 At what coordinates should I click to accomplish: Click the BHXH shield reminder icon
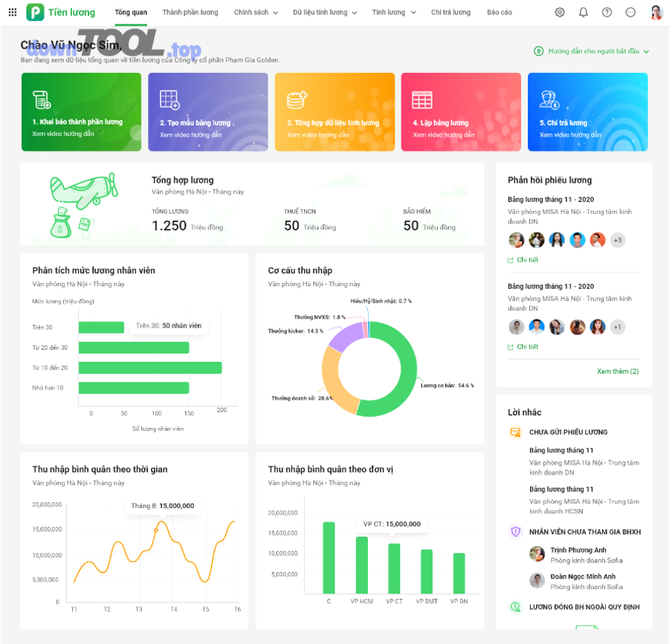pyautogui.click(x=515, y=532)
